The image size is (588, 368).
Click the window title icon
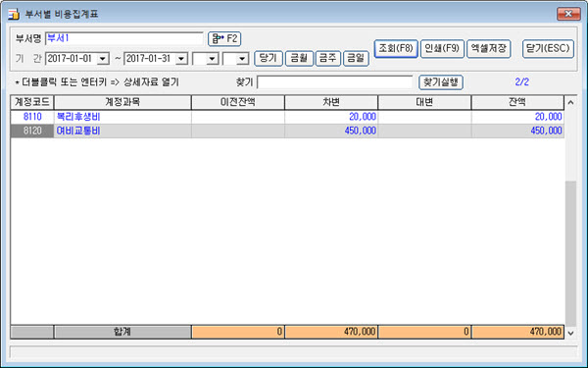click(14, 15)
